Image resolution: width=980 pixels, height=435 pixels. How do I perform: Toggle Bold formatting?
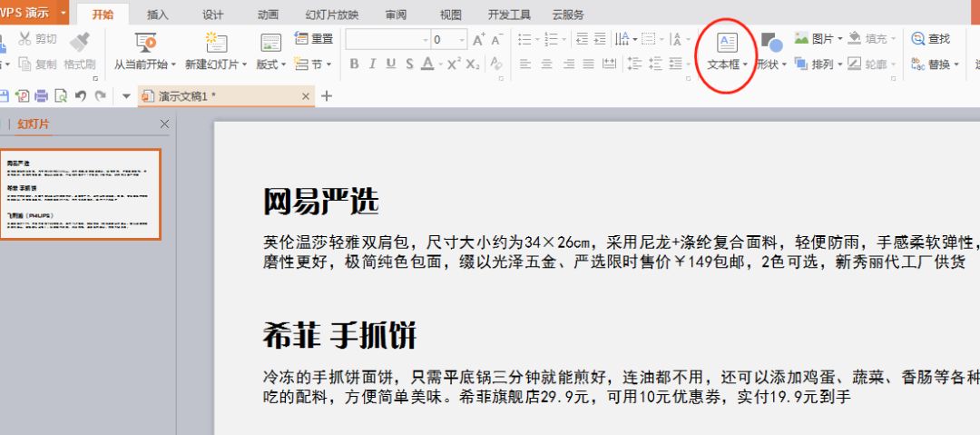click(x=355, y=64)
